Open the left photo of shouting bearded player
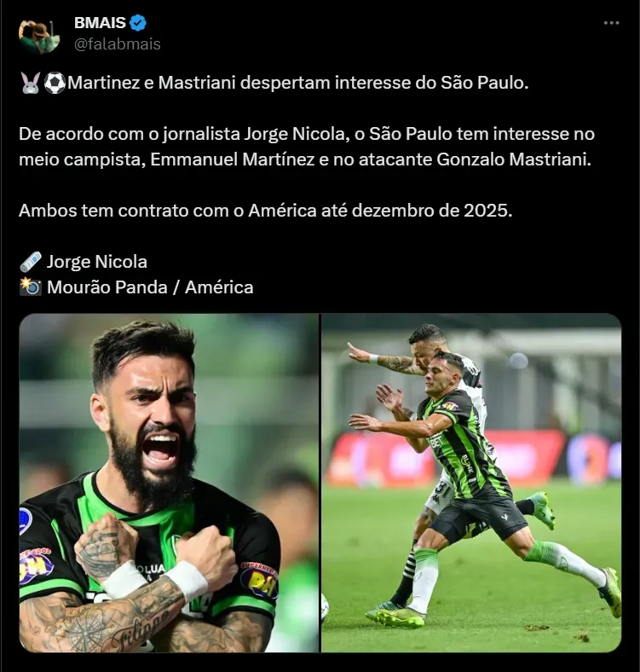640x672 pixels. point(169,483)
